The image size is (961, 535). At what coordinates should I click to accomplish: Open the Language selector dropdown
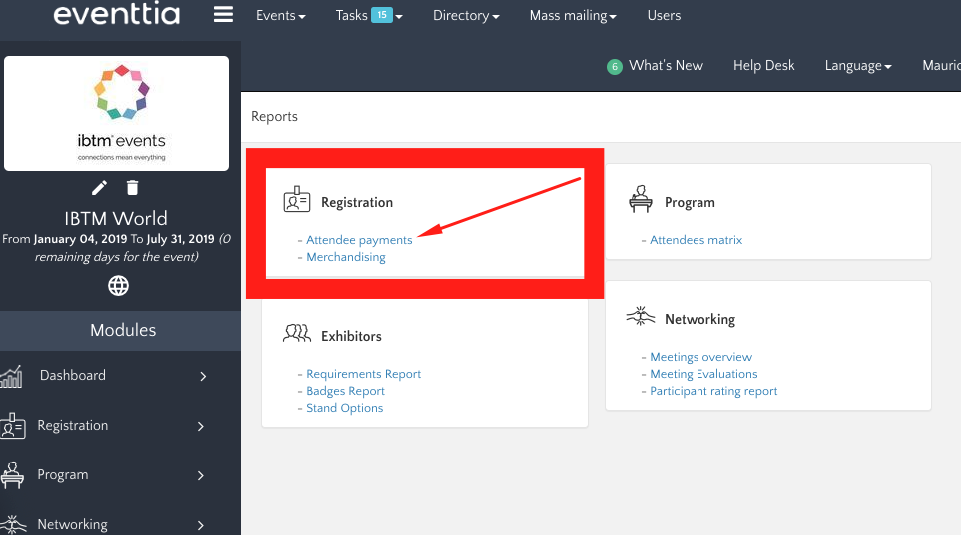[x=858, y=65]
